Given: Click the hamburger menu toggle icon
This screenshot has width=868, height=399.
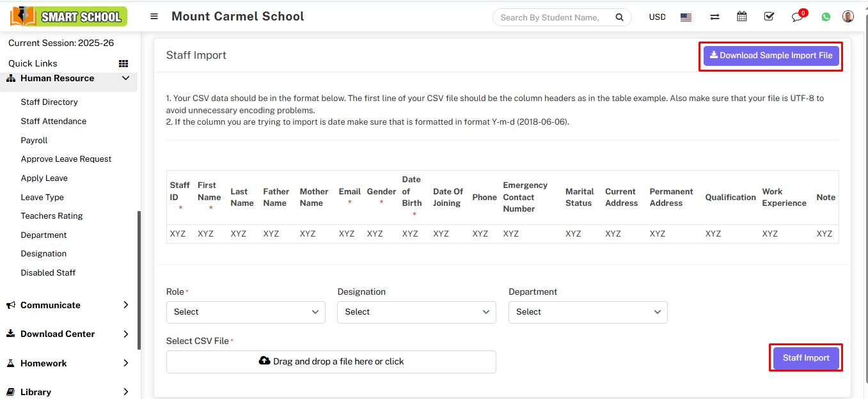Looking at the screenshot, I should click(x=154, y=17).
